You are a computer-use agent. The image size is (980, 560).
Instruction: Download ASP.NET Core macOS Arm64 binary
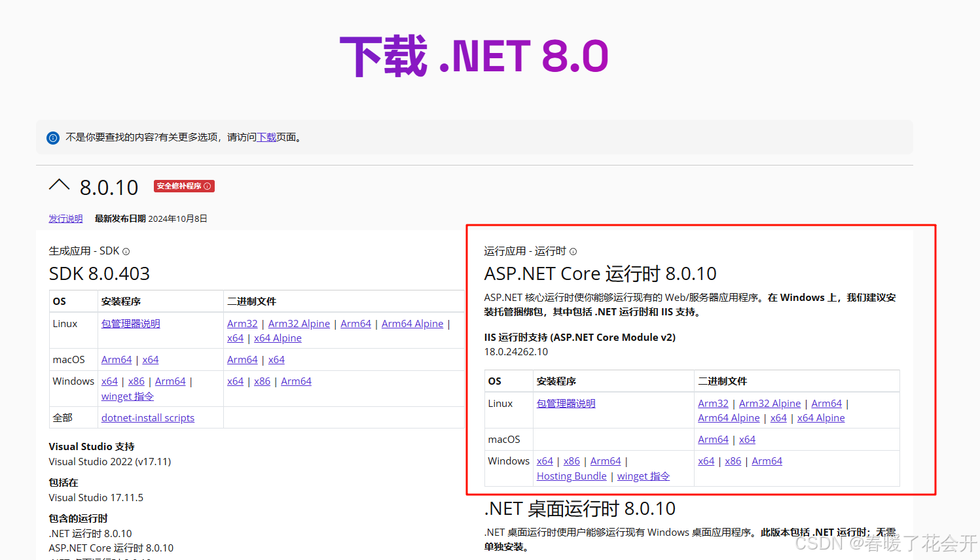pos(713,440)
